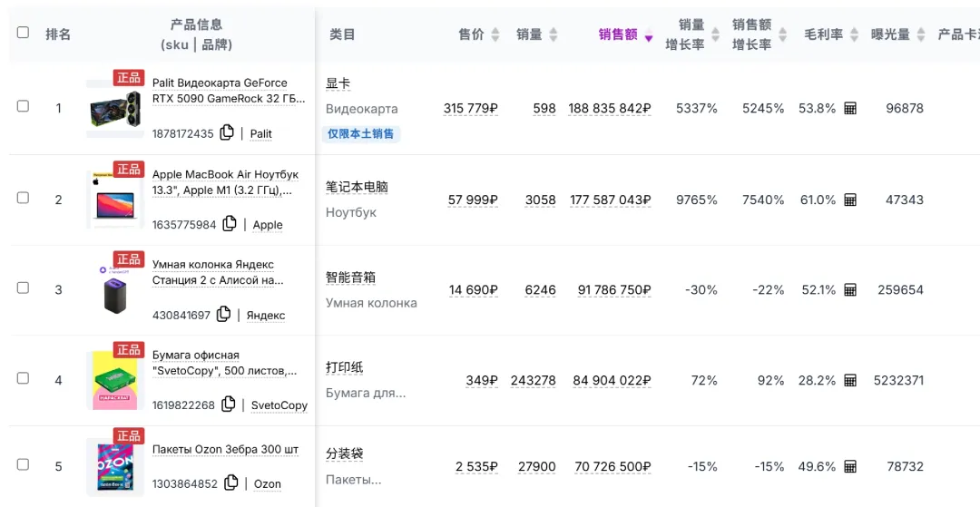The height and width of the screenshot is (507, 980).
Task: Open profit calculator next to 61.0%
Action: click(x=850, y=200)
